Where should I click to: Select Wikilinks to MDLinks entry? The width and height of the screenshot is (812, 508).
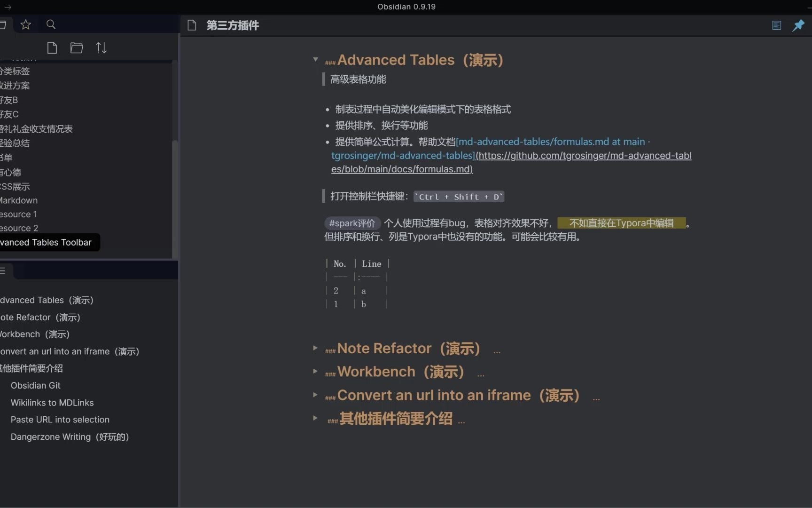pos(52,403)
